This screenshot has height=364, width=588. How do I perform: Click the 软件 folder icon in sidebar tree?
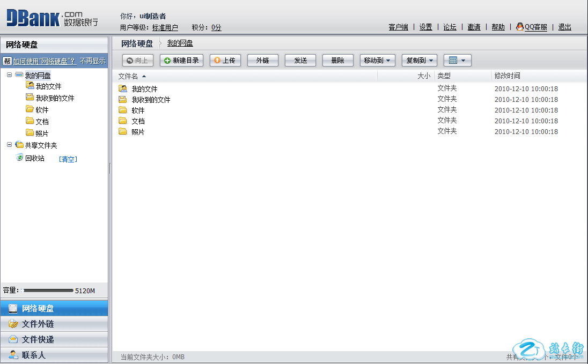pyautogui.click(x=30, y=109)
